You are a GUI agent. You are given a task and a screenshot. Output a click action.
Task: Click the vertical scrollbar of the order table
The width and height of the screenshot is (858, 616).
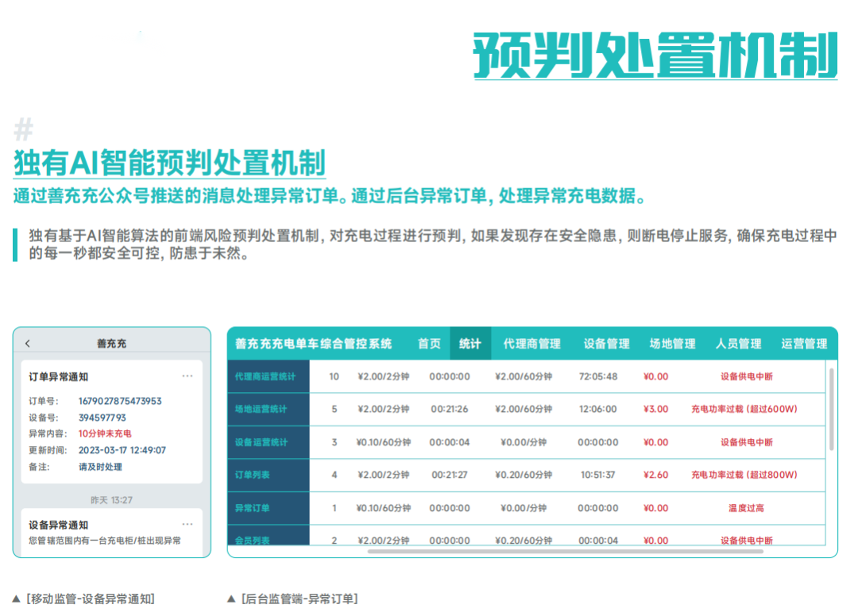click(832, 409)
